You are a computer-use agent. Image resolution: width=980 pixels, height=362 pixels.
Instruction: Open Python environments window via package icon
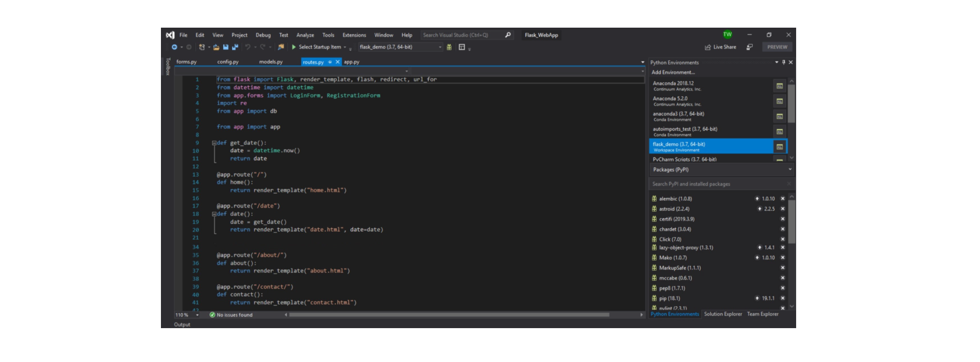click(449, 47)
